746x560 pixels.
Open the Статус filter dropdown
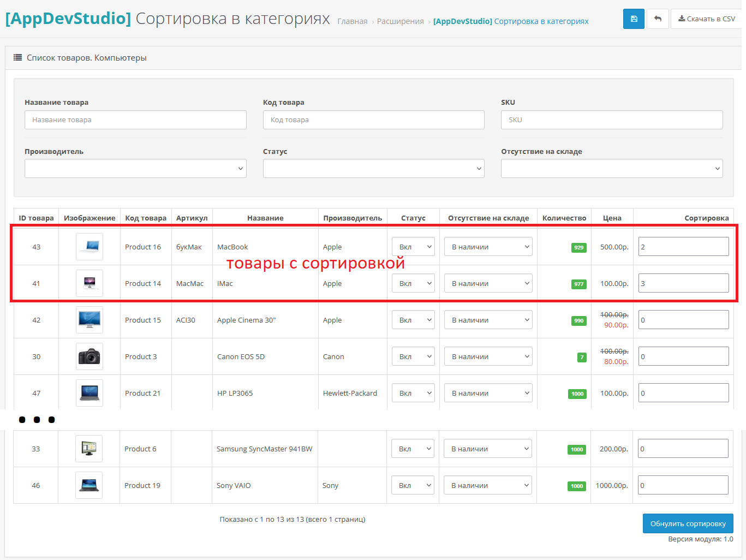[x=373, y=169]
